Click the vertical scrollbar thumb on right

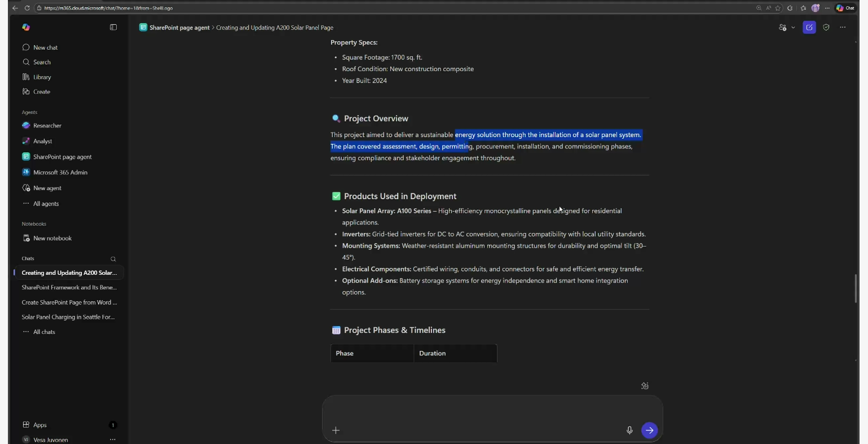[x=856, y=288]
